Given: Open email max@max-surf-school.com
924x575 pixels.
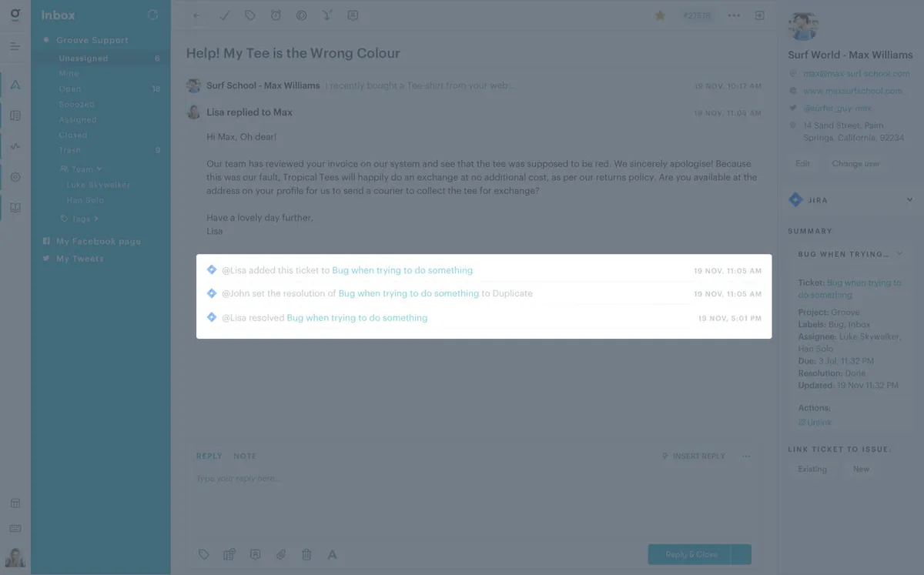Looking at the screenshot, I should pos(856,74).
